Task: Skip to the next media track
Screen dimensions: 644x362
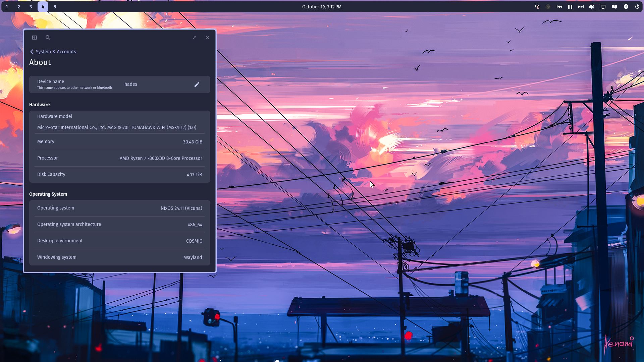Action: coord(581,7)
